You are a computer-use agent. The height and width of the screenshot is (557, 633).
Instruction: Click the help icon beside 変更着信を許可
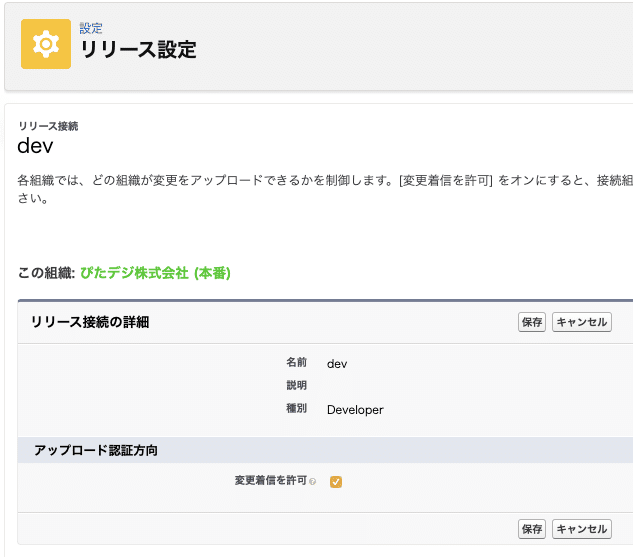click(x=312, y=482)
